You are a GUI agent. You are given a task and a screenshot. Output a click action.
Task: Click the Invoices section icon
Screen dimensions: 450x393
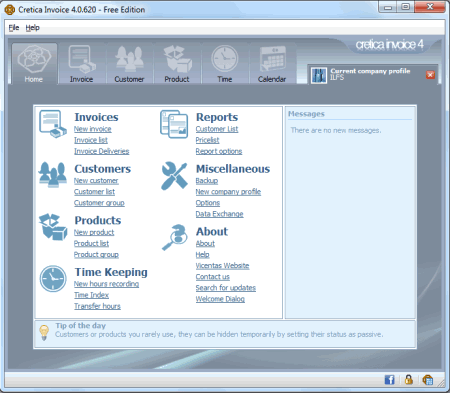(x=53, y=124)
